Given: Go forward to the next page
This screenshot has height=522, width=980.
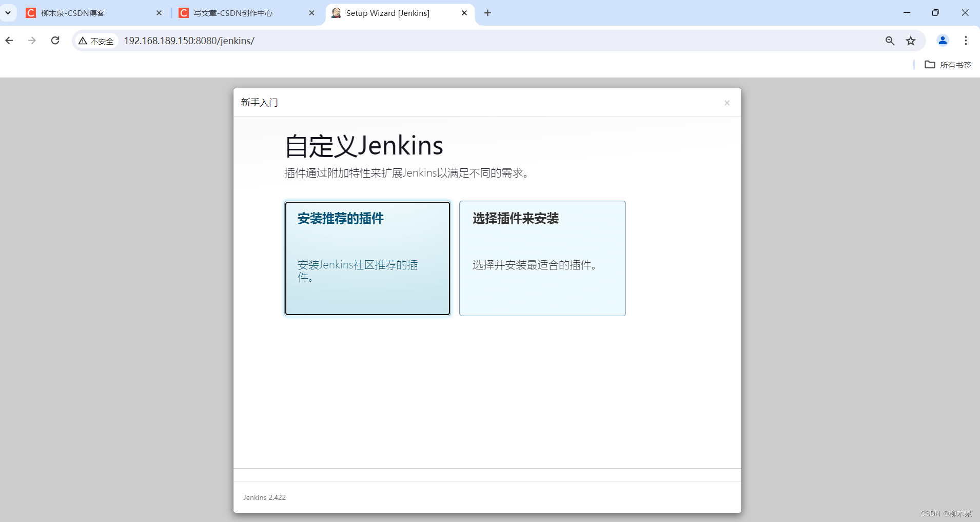Looking at the screenshot, I should coord(32,41).
